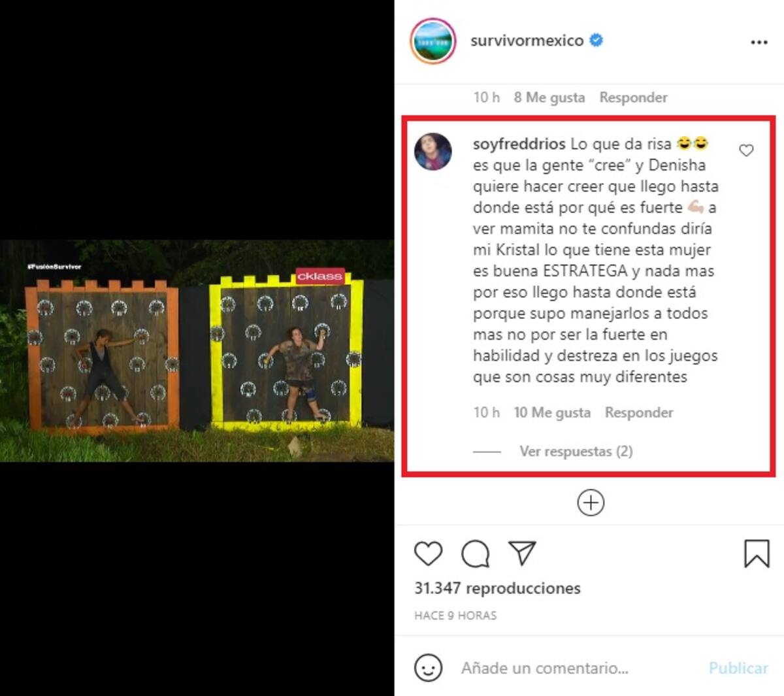
Task: Load more comments with plus circle
Action: point(591,503)
